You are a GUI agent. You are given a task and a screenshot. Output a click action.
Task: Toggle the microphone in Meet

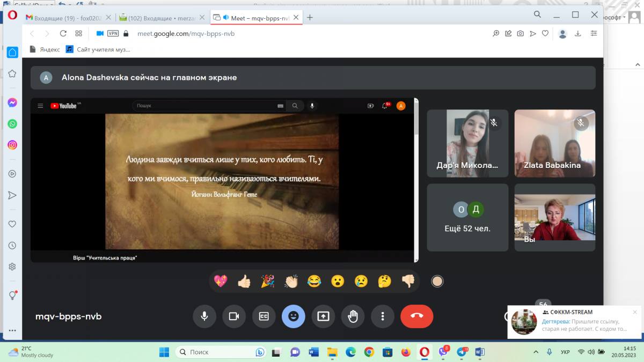click(204, 316)
